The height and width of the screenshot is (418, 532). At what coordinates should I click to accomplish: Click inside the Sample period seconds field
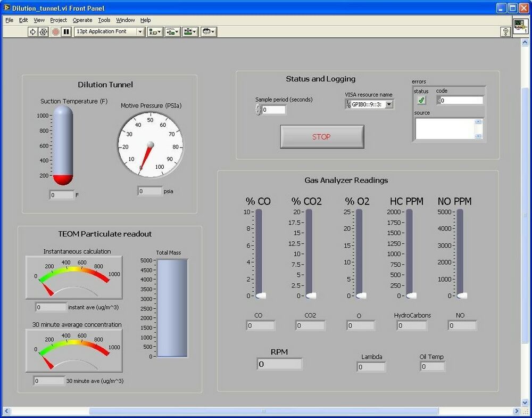click(274, 110)
